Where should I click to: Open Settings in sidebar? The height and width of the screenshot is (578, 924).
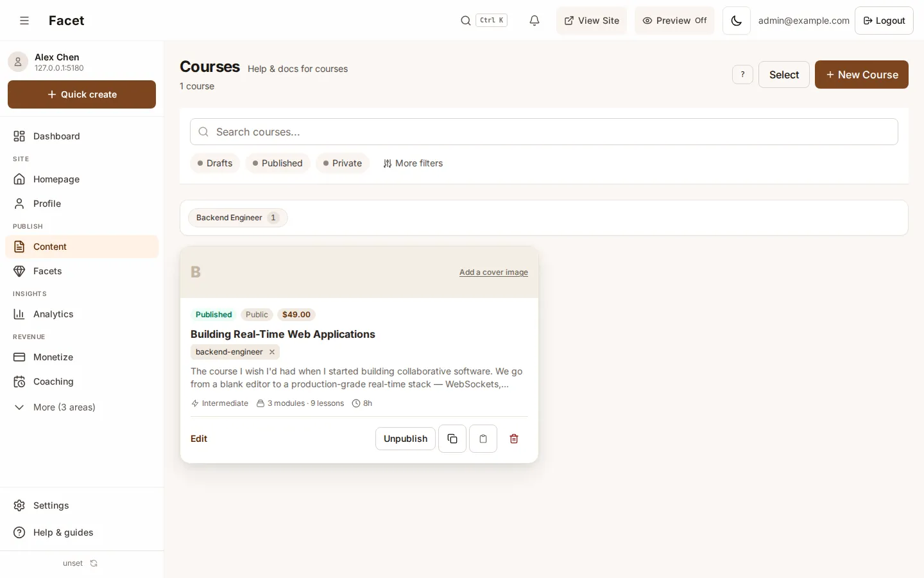coord(82,505)
